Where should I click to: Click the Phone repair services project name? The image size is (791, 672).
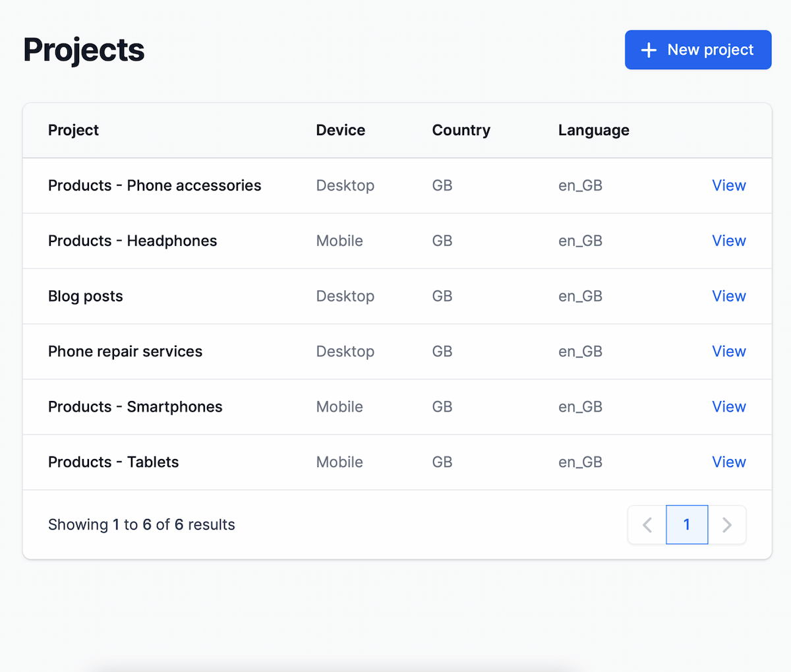125,351
